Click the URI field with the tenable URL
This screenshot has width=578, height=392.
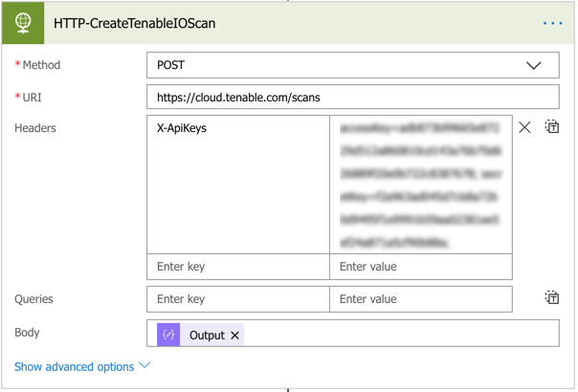(352, 98)
